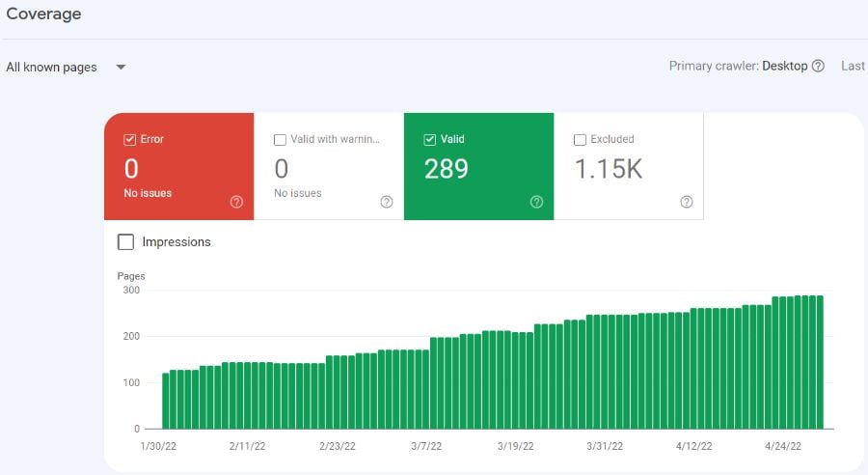Click the 4/24/22 date axis label

(x=783, y=446)
